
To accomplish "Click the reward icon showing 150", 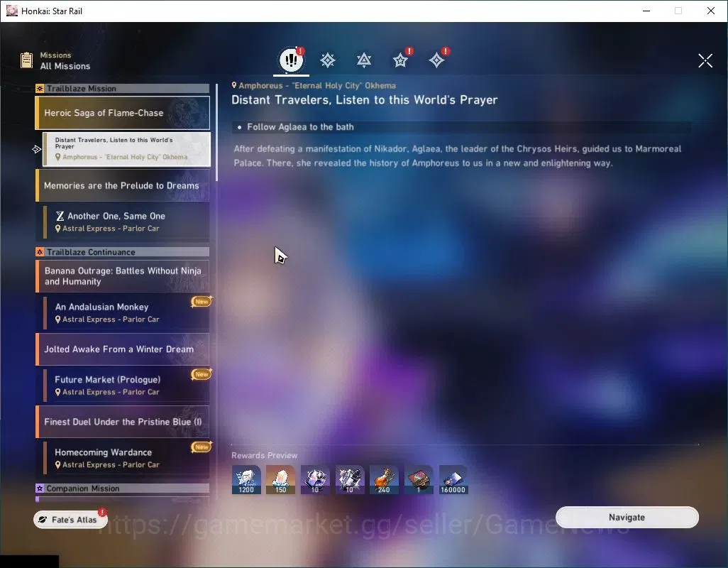I will click(280, 480).
